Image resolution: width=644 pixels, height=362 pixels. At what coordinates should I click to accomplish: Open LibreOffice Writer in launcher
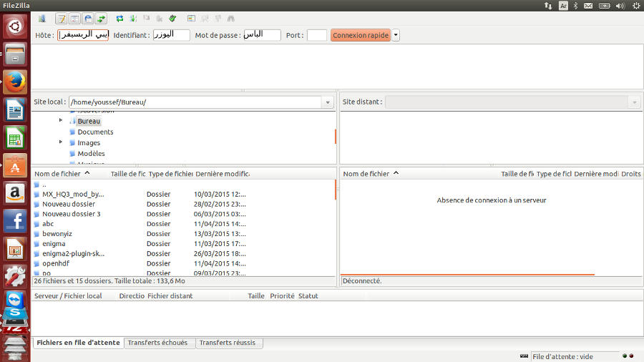point(15,109)
